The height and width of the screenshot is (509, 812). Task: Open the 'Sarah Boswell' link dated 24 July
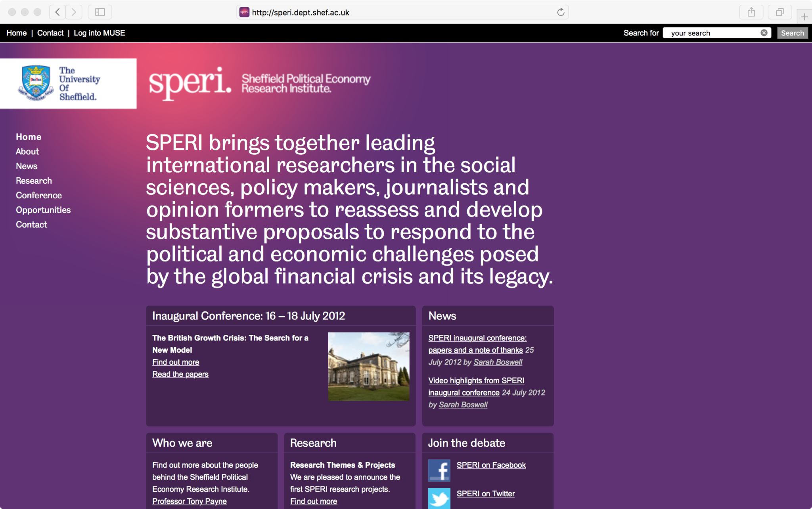[463, 405]
